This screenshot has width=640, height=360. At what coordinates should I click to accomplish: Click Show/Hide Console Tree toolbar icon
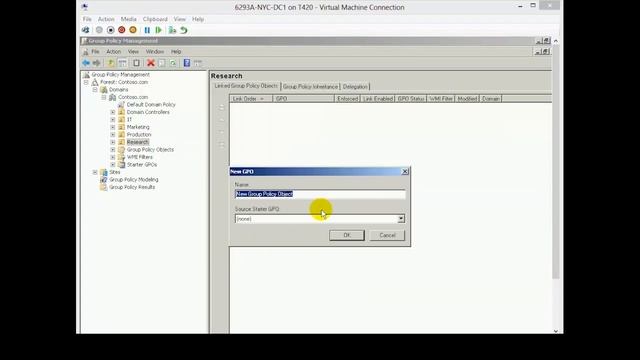[122, 63]
